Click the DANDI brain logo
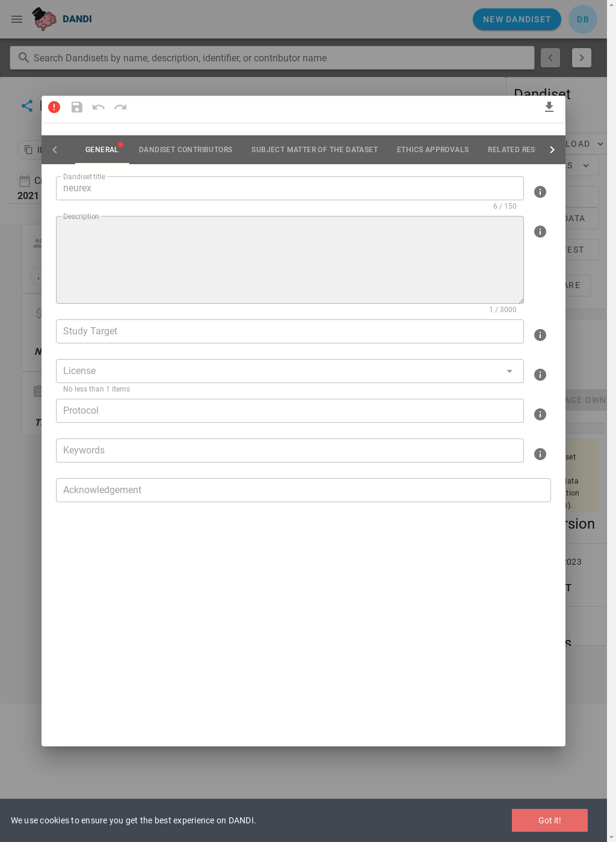 (x=45, y=19)
